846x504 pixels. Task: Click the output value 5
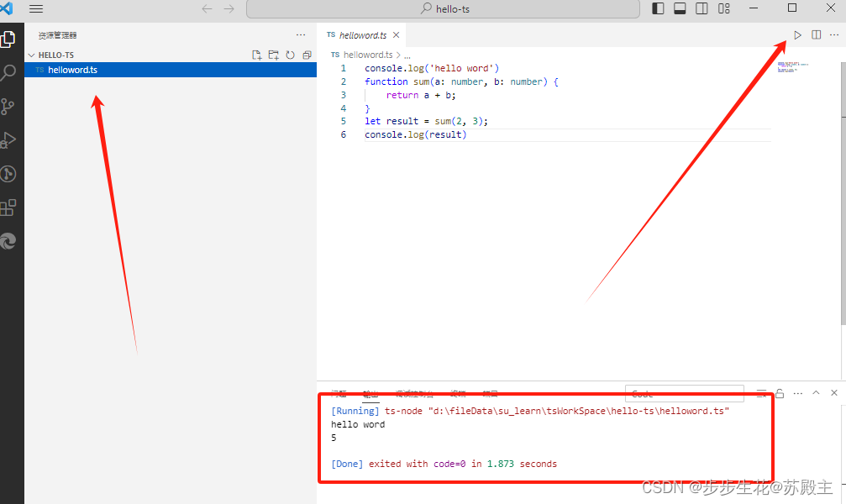click(x=334, y=438)
